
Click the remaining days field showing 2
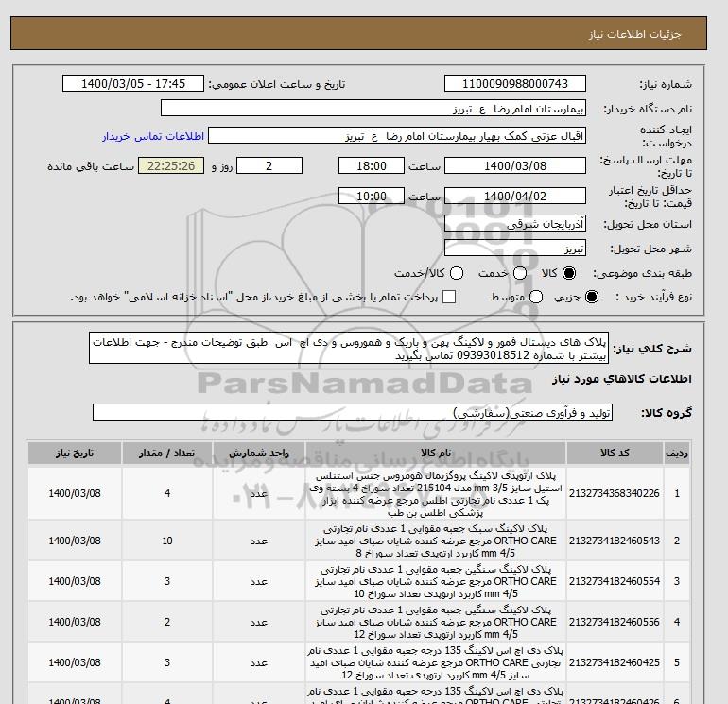click(x=269, y=165)
